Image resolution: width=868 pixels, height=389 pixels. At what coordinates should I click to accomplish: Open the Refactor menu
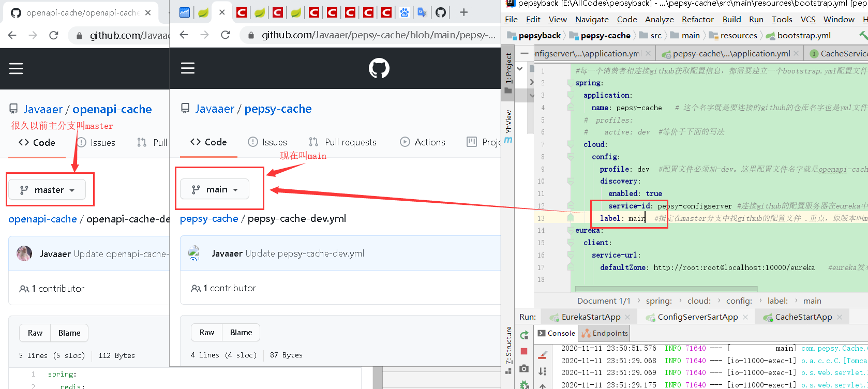(697, 20)
